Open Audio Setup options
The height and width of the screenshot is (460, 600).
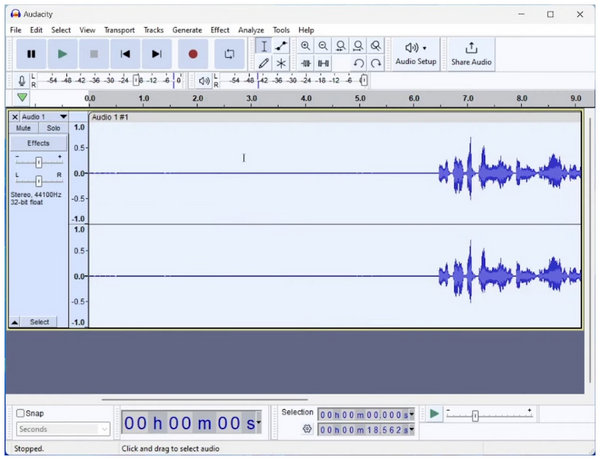[x=416, y=54]
